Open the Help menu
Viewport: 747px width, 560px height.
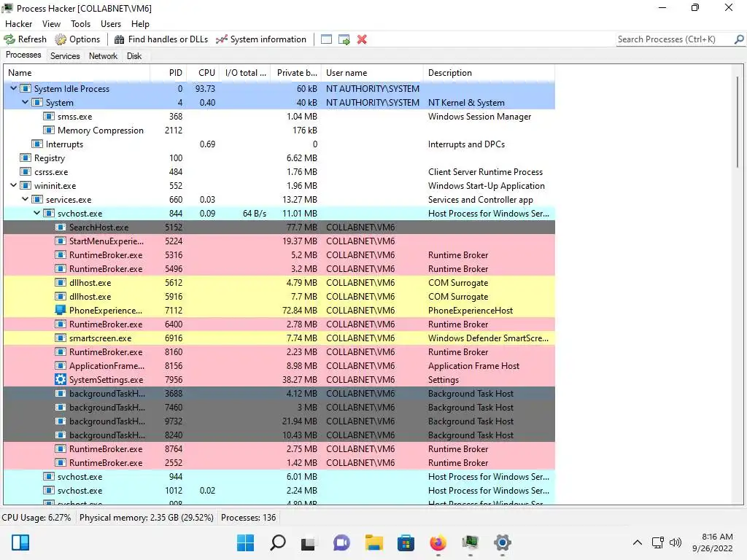(x=140, y=24)
